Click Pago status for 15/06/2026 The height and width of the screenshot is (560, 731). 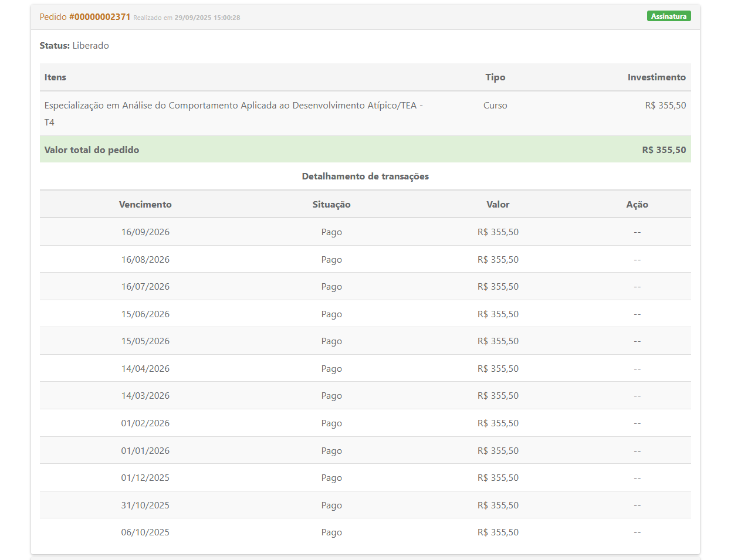tap(331, 314)
